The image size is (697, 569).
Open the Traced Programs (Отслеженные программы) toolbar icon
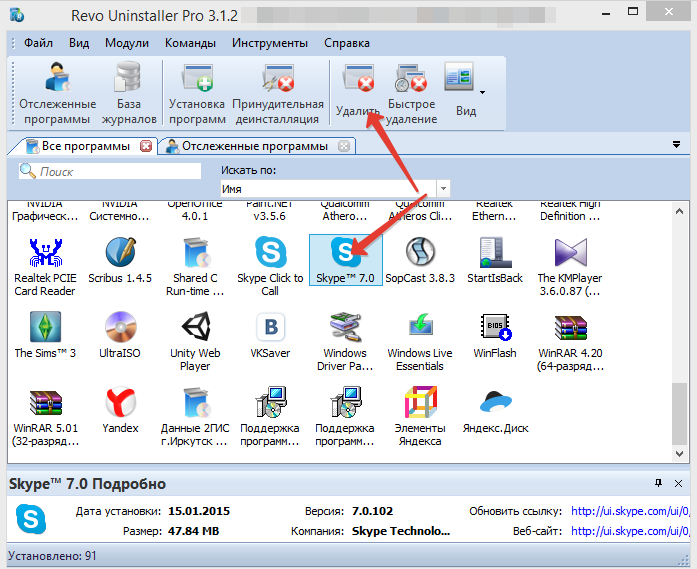(x=57, y=93)
